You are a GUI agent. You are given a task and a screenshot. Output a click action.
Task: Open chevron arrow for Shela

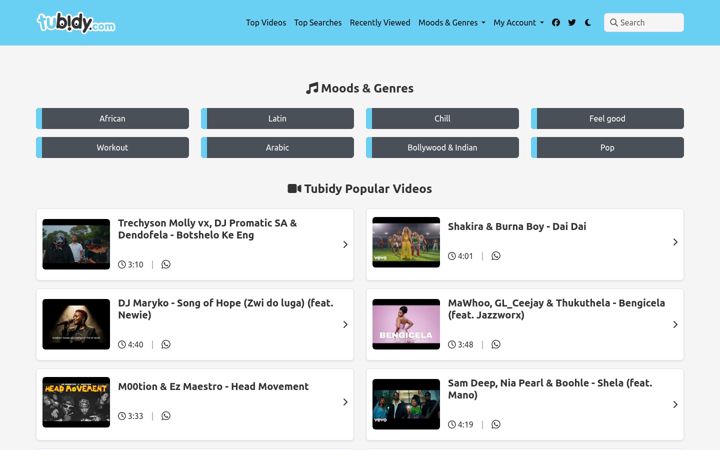pyautogui.click(x=675, y=405)
